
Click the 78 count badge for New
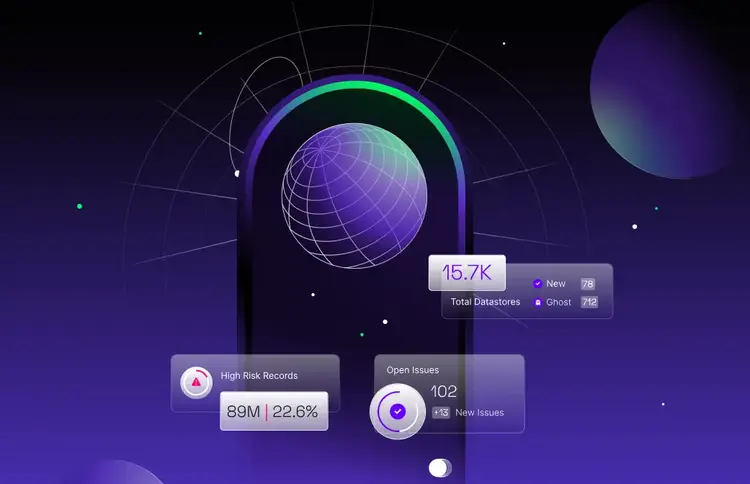(588, 284)
